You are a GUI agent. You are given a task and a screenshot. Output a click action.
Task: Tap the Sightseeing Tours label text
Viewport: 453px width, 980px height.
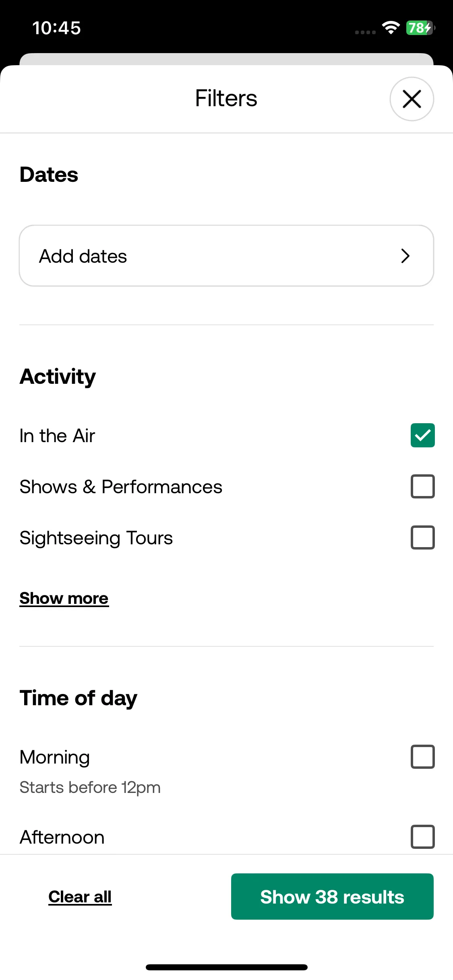(x=96, y=538)
